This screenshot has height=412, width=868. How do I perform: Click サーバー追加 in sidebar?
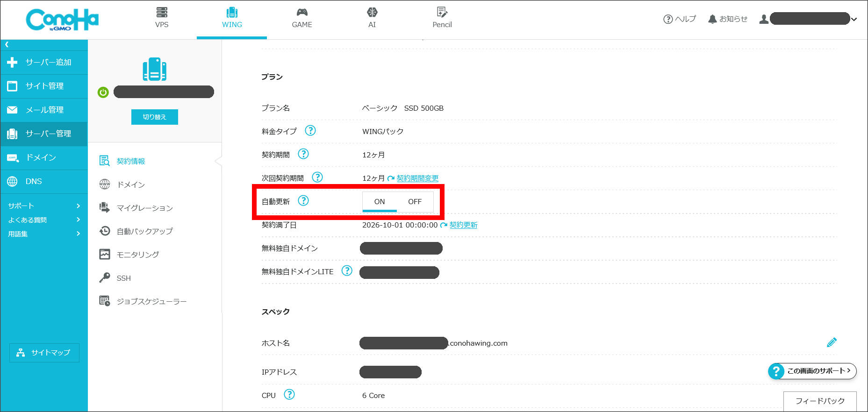click(44, 62)
